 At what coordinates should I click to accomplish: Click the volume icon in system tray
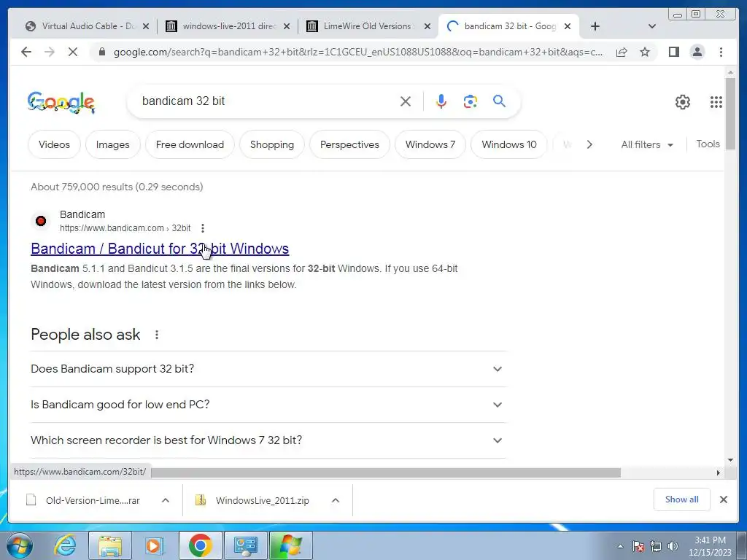[672, 546]
